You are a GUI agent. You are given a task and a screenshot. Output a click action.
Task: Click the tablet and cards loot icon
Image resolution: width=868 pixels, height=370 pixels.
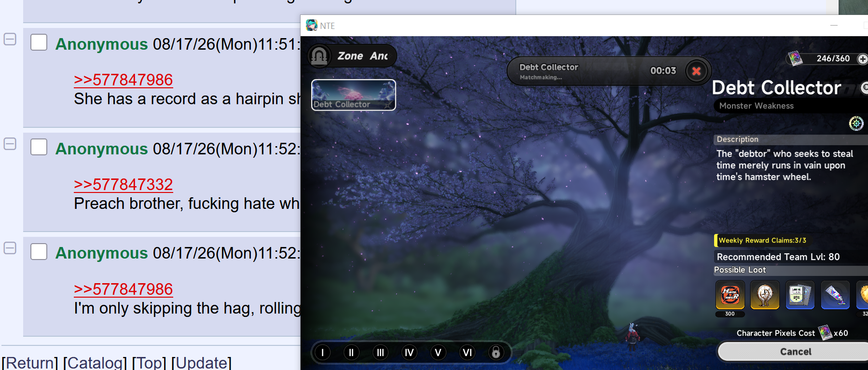(x=800, y=295)
